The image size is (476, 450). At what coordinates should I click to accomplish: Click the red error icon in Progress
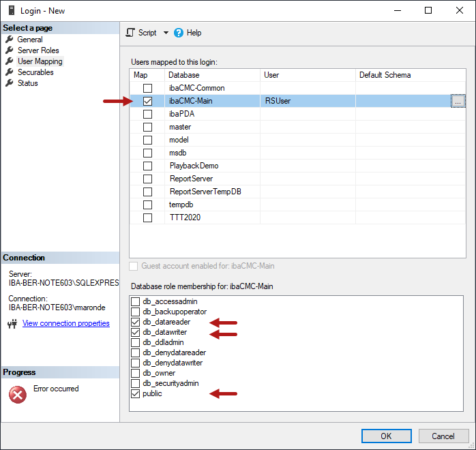point(18,395)
